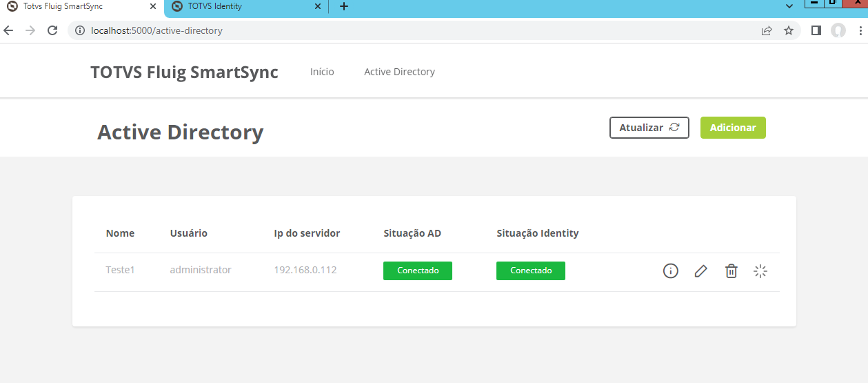Click the Situação AD column header
The width and height of the screenshot is (868, 383).
tap(412, 233)
